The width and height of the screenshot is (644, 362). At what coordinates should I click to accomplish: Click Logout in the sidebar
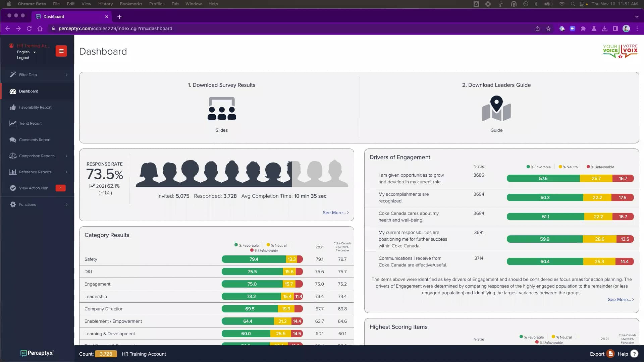pyautogui.click(x=23, y=58)
